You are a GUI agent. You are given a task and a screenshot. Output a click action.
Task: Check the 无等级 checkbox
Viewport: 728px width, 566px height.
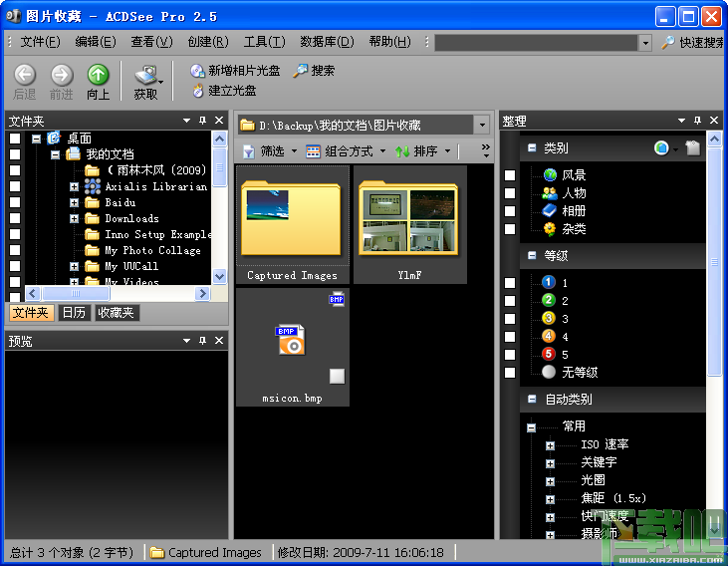[x=510, y=373]
